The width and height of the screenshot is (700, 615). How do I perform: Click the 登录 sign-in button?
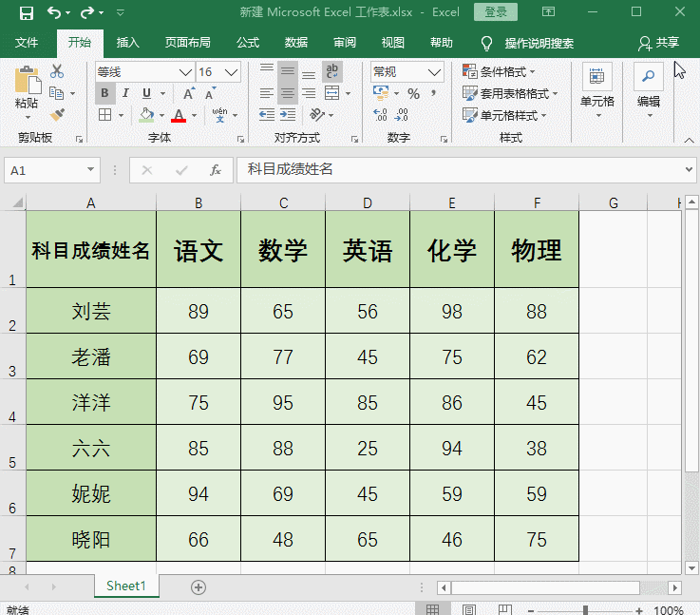click(496, 12)
